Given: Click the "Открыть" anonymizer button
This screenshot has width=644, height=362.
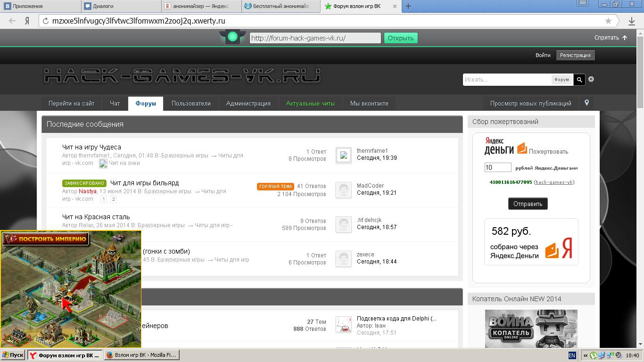Looking at the screenshot, I should 401,38.
